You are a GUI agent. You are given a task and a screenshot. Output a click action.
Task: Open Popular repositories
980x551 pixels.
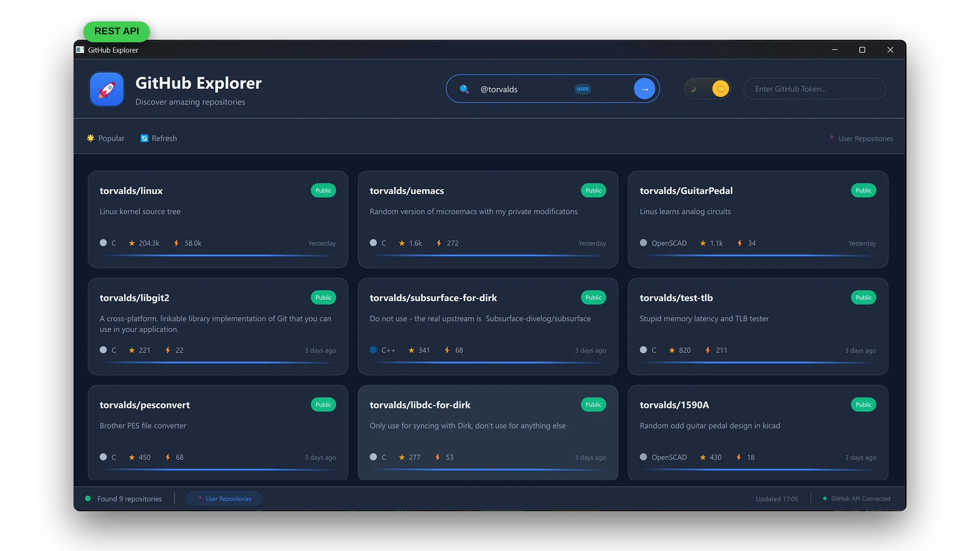(105, 138)
